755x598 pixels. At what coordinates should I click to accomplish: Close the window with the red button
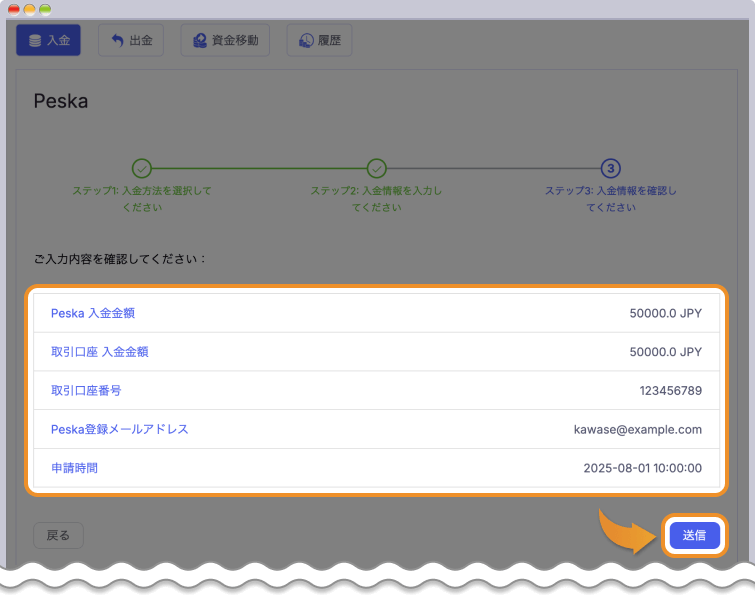[14, 9]
